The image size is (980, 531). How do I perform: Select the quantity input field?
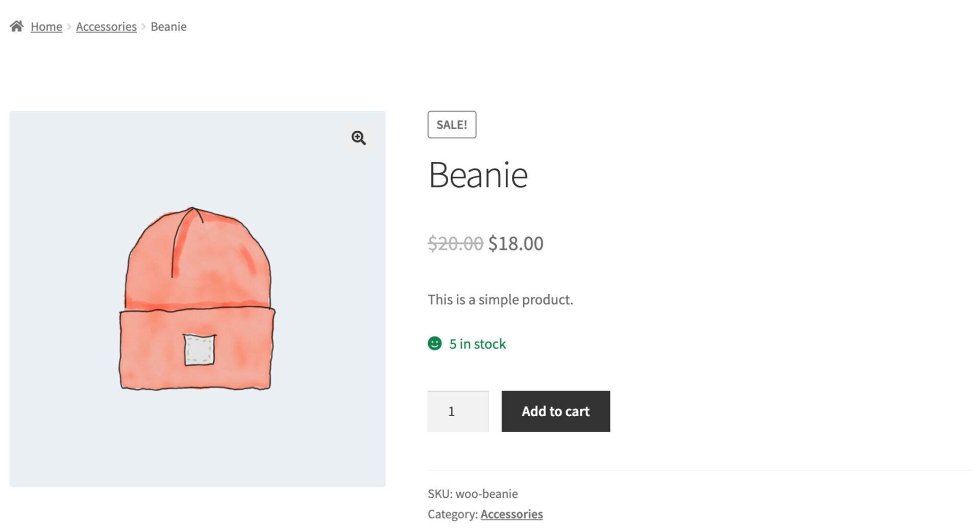pos(457,411)
